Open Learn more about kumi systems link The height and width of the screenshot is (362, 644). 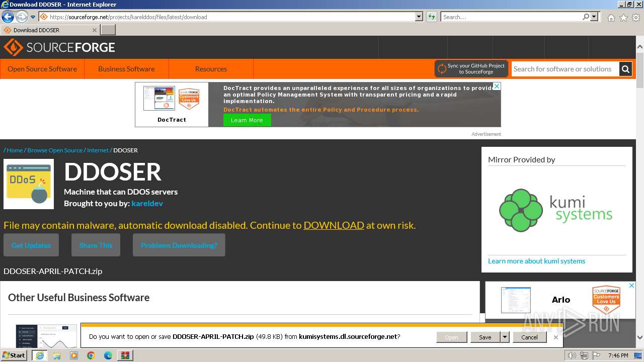(536, 261)
